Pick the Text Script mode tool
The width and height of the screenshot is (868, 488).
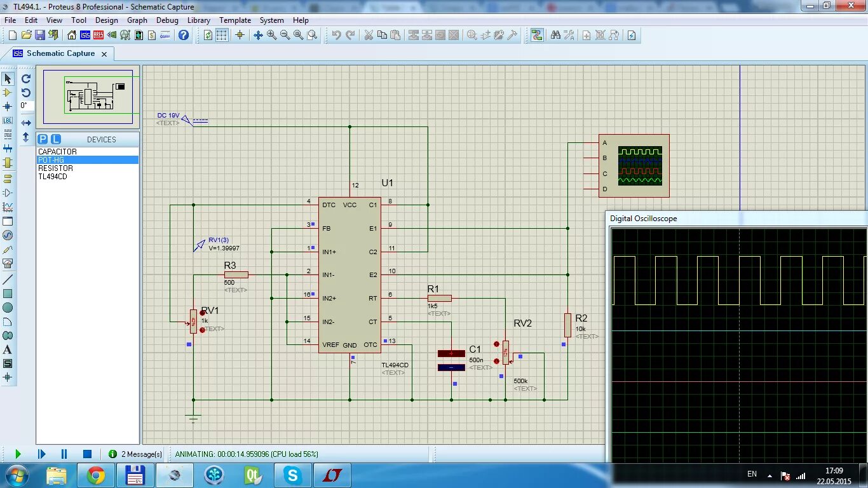tap(8, 135)
